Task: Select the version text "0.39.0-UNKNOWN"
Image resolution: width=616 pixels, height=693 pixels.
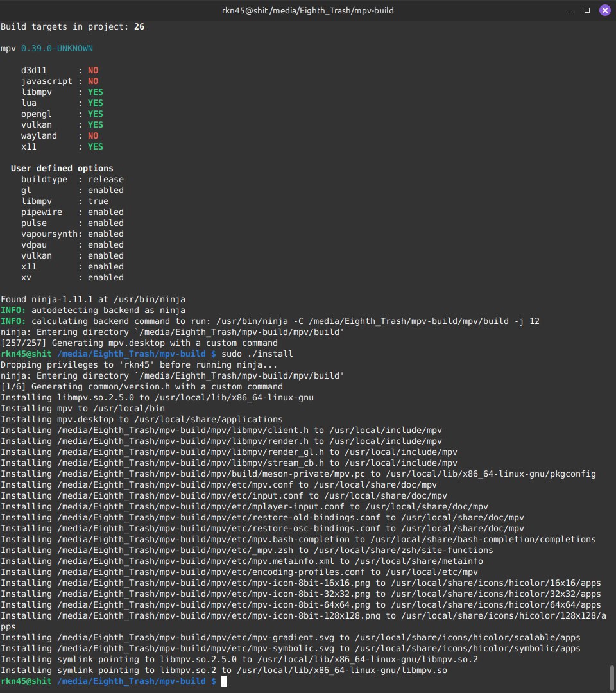Action: tap(57, 49)
